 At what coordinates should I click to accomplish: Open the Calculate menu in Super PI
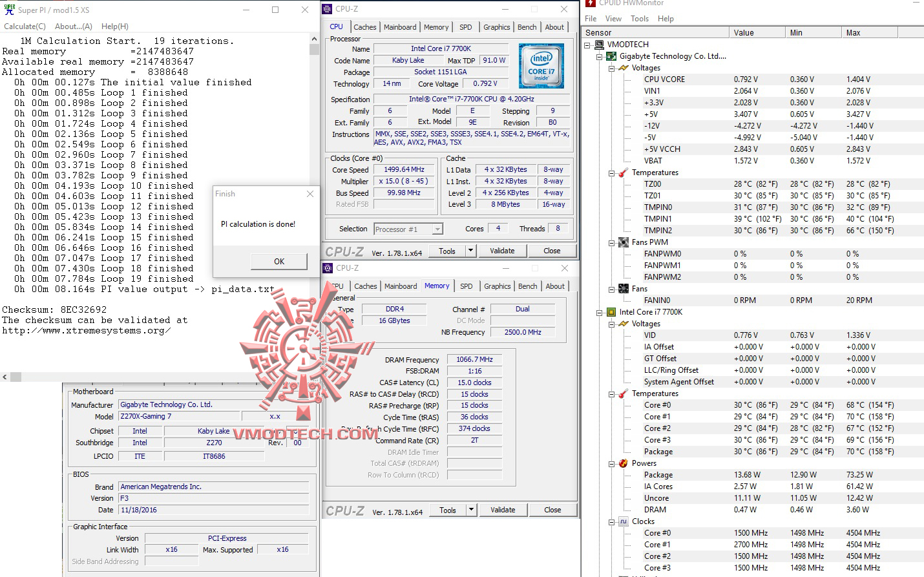(25, 26)
